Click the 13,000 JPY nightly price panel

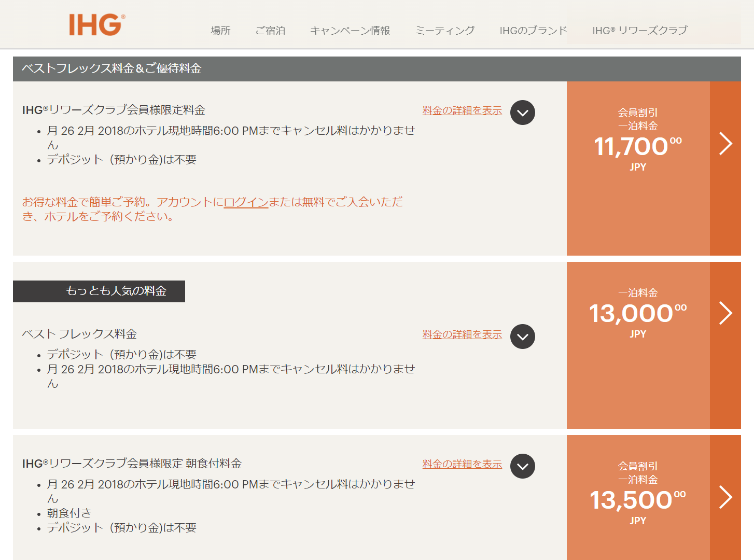click(x=638, y=314)
